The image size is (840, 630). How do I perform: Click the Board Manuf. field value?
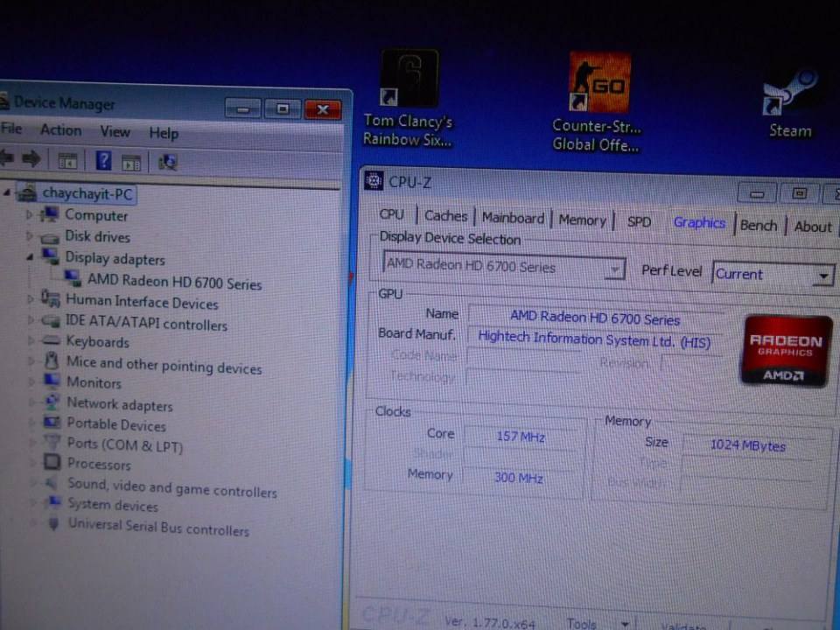coord(593,339)
